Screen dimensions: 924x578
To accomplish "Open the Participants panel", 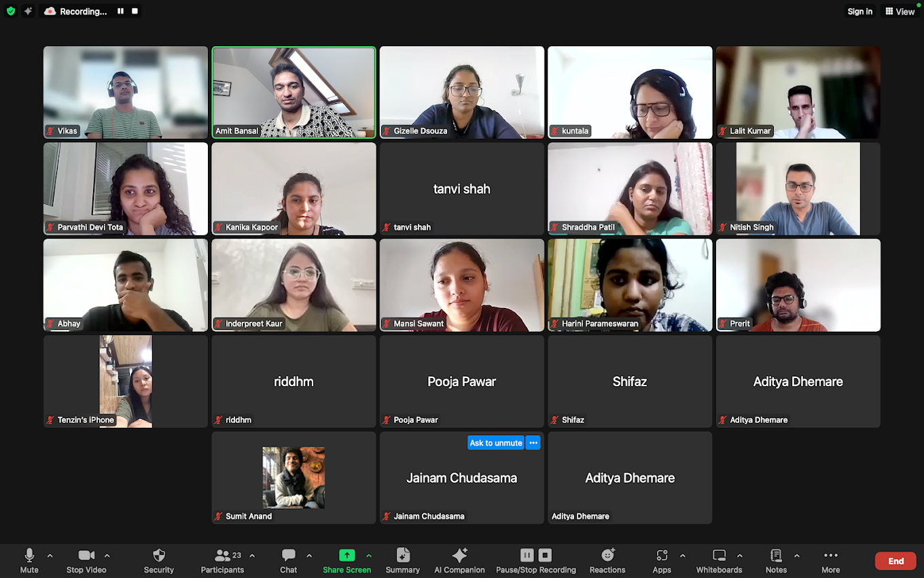I will [222, 561].
